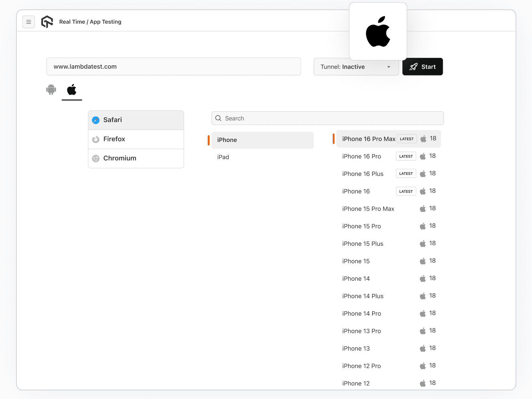Click the search magnifier icon
Image resolution: width=532 pixels, height=399 pixels.
(218, 118)
